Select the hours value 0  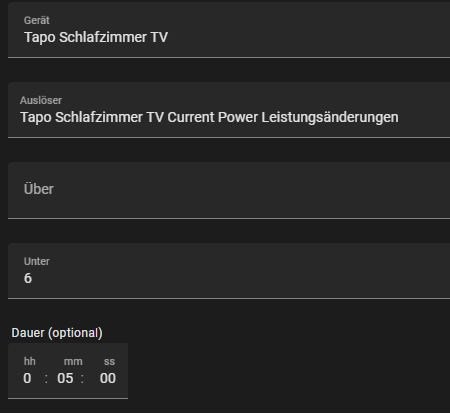point(27,378)
